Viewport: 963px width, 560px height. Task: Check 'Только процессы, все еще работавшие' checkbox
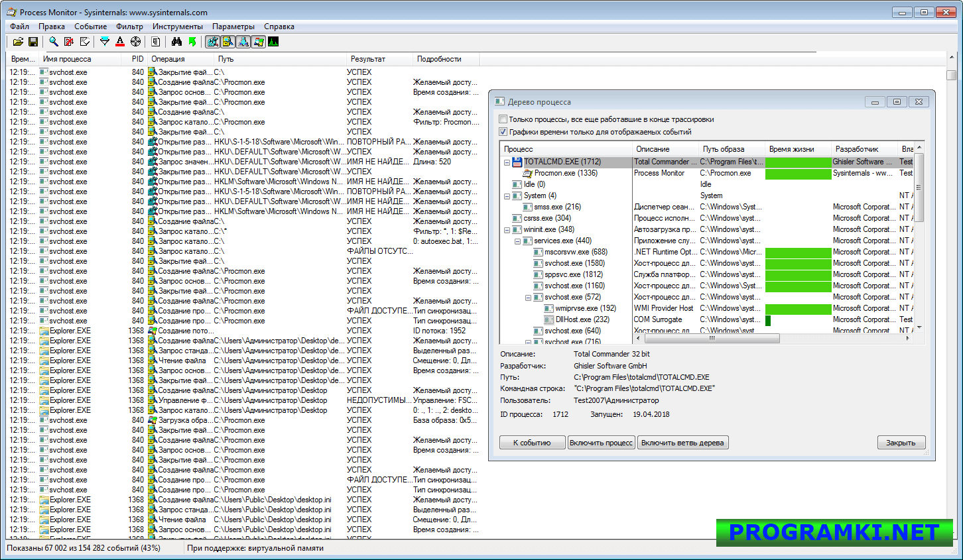point(502,118)
